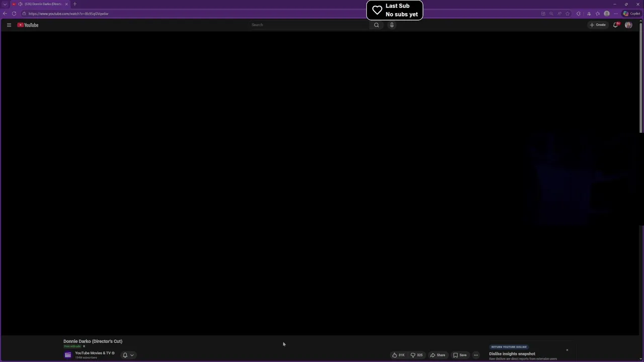Close the Dislike insights snapshot panel
Viewport: 644px width, 362px height.
point(567,350)
